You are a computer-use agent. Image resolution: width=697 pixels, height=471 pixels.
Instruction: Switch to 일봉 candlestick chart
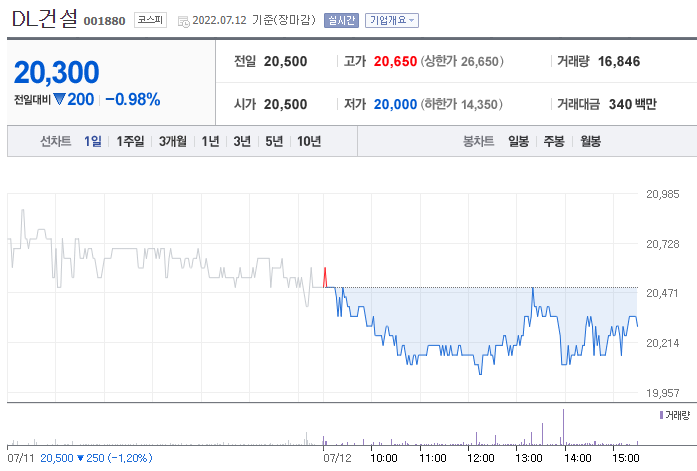[x=519, y=141]
